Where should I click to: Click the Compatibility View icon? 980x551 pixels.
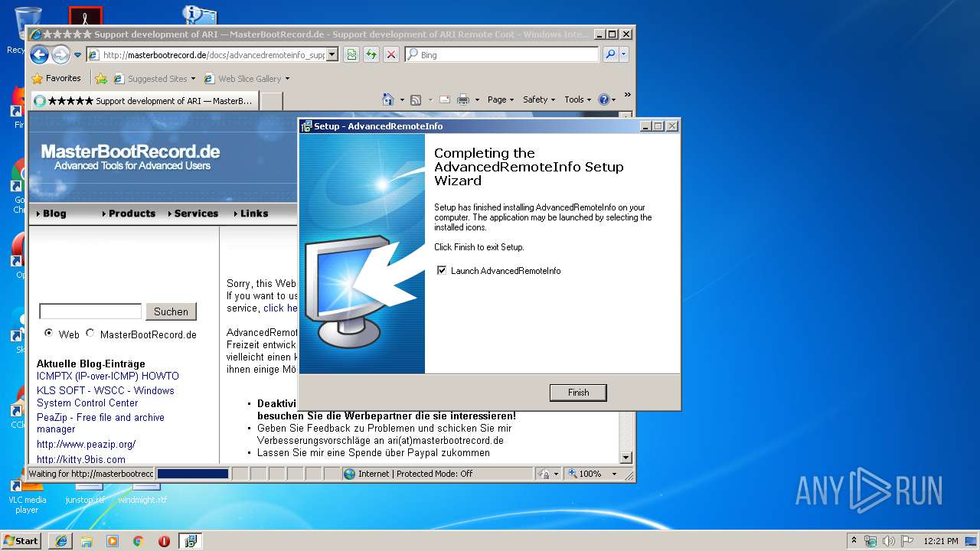click(351, 54)
